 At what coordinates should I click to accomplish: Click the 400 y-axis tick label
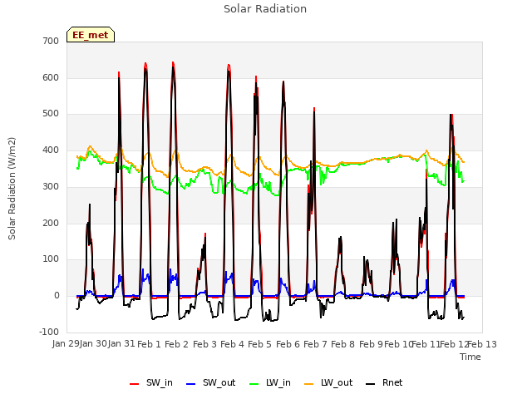(51, 150)
